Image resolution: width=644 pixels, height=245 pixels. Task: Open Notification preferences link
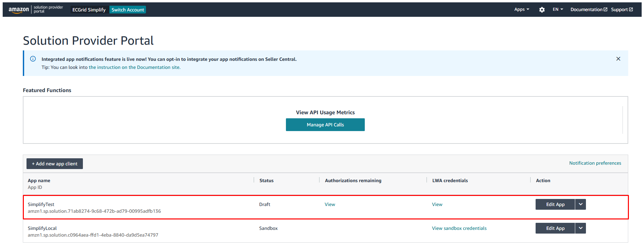coord(595,163)
